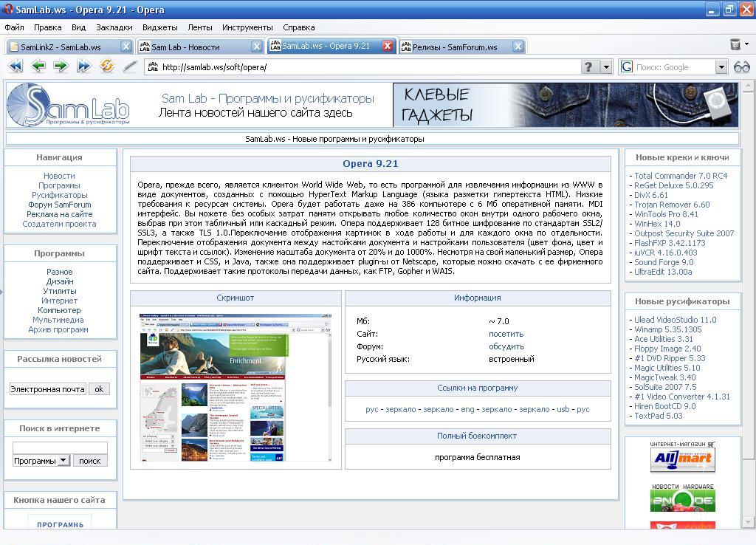Open the Opera screenshot thumbnail

(x=236, y=388)
